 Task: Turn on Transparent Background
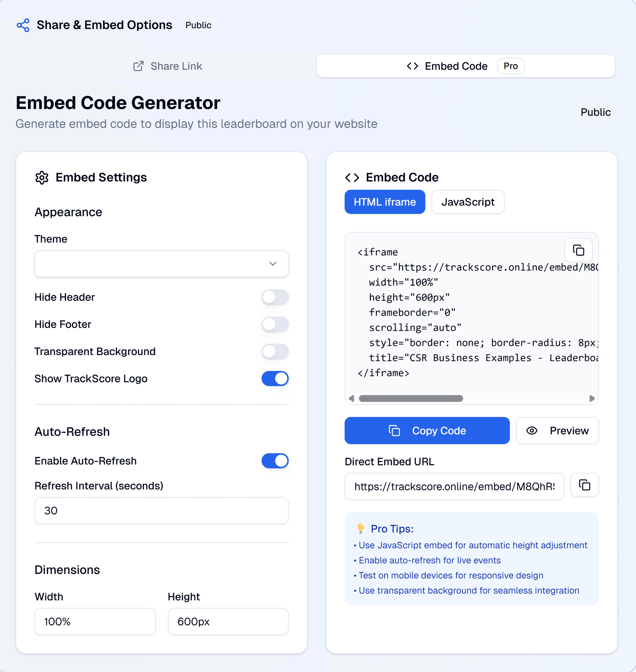(x=275, y=351)
